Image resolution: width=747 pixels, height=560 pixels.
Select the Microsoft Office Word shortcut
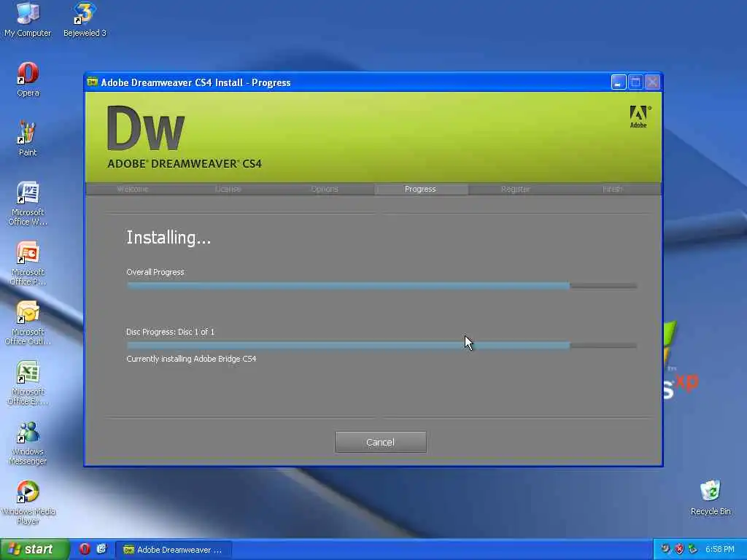click(x=28, y=204)
